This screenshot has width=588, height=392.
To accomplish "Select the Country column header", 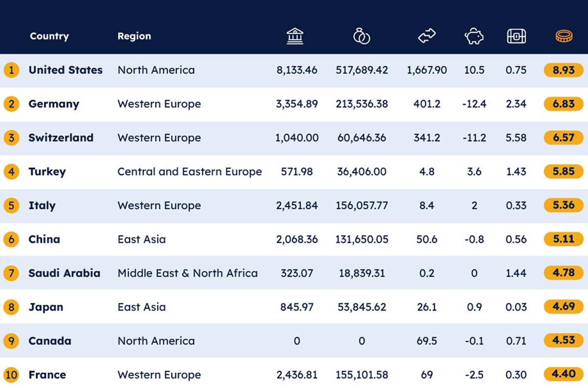I will pos(49,36).
